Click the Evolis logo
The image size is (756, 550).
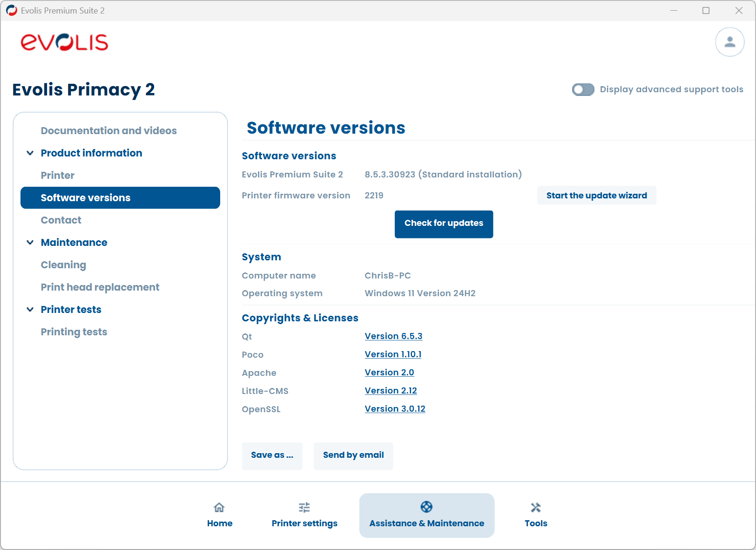[65, 42]
